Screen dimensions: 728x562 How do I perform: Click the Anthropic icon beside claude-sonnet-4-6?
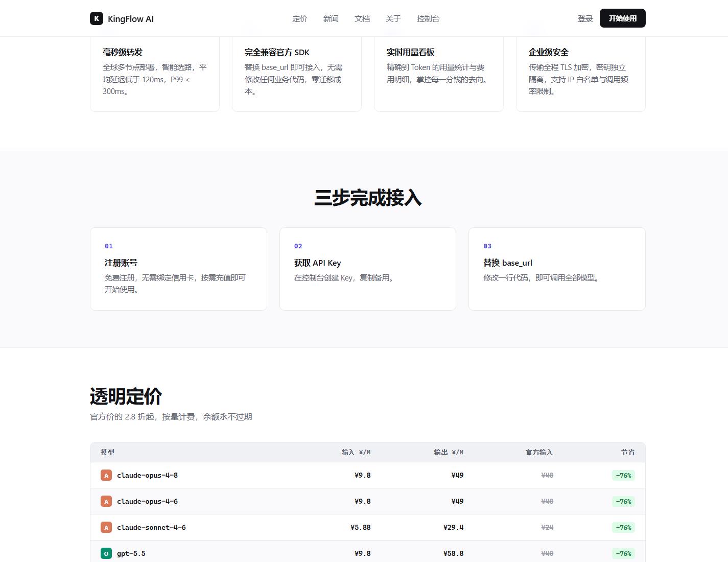pos(106,528)
